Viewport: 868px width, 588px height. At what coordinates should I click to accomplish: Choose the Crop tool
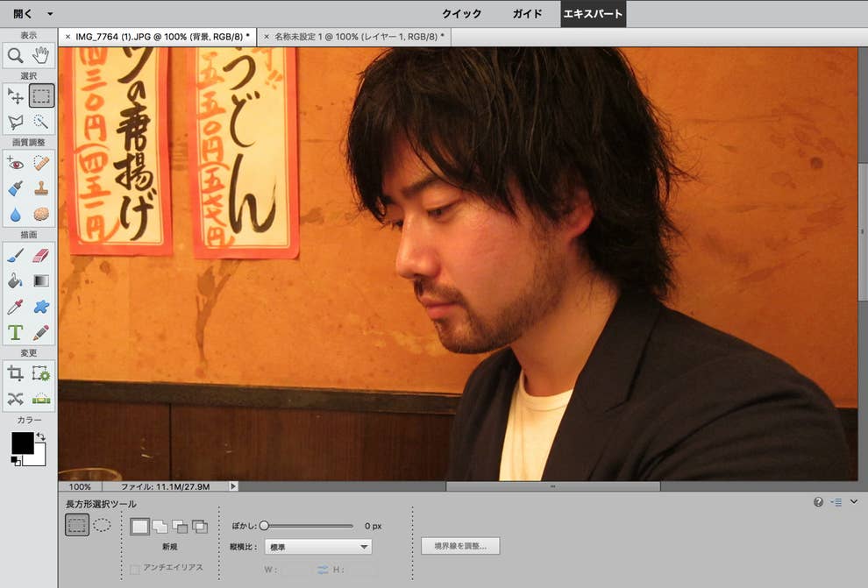16,373
